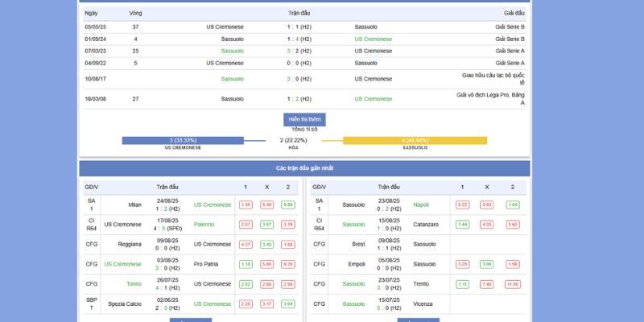Screen dimensions: 644x322
Task: Select the 05/05/25 Cremonese vs Sassuolo row
Action: [x=304, y=27]
